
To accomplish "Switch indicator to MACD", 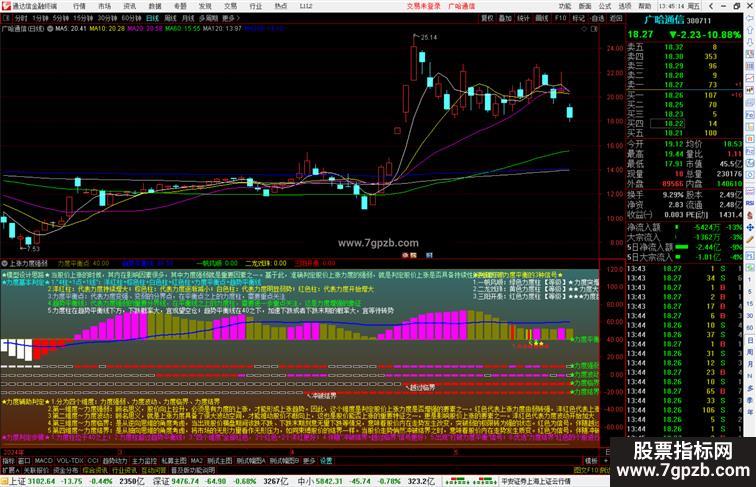I will pos(43,461).
